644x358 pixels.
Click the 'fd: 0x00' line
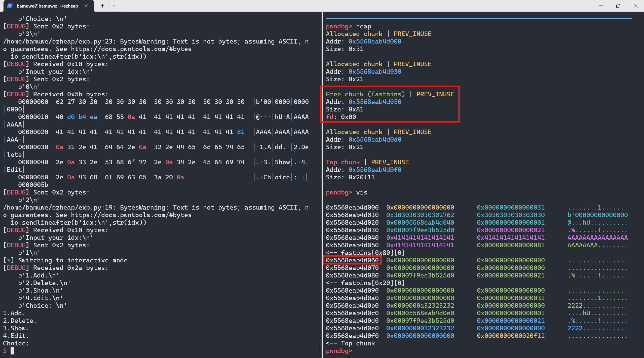click(341, 117)
